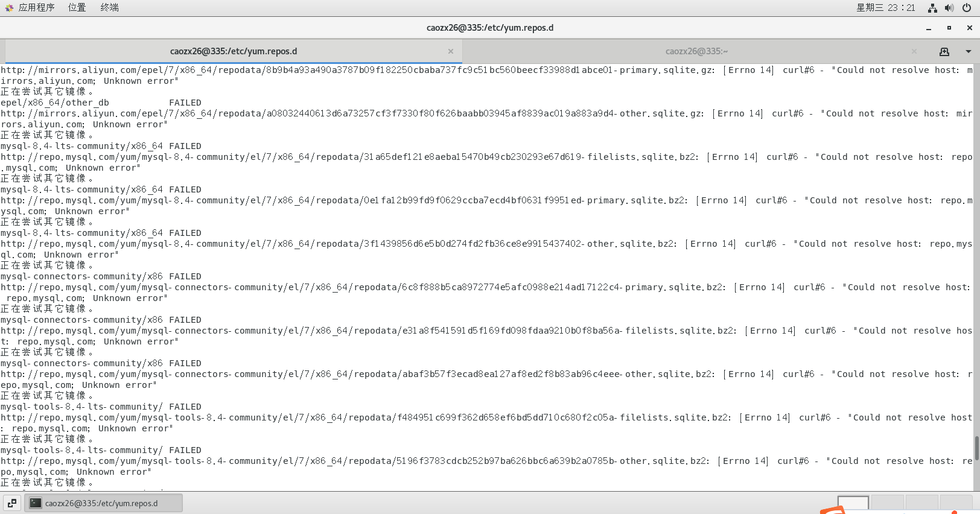Click the mysql-8.4-community filelists.sqlite.bz2 URL

349,157
